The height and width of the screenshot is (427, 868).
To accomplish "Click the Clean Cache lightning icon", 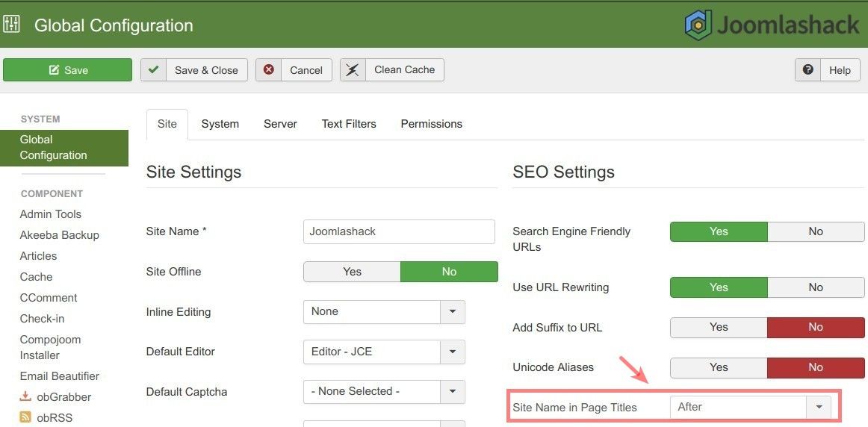I will coord(353,69).
